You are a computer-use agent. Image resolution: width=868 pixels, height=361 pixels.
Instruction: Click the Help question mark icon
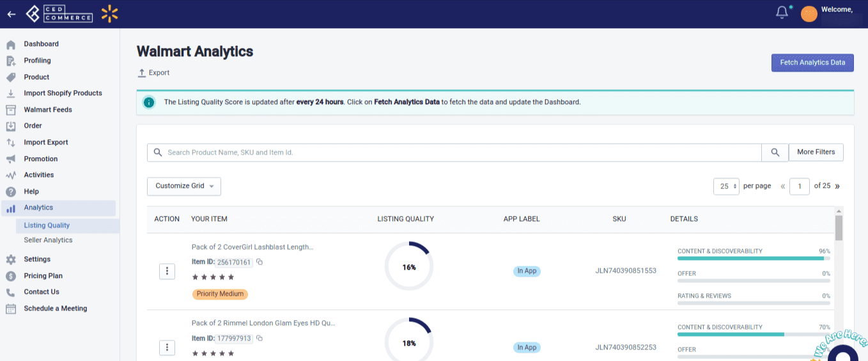pos(11,192)
